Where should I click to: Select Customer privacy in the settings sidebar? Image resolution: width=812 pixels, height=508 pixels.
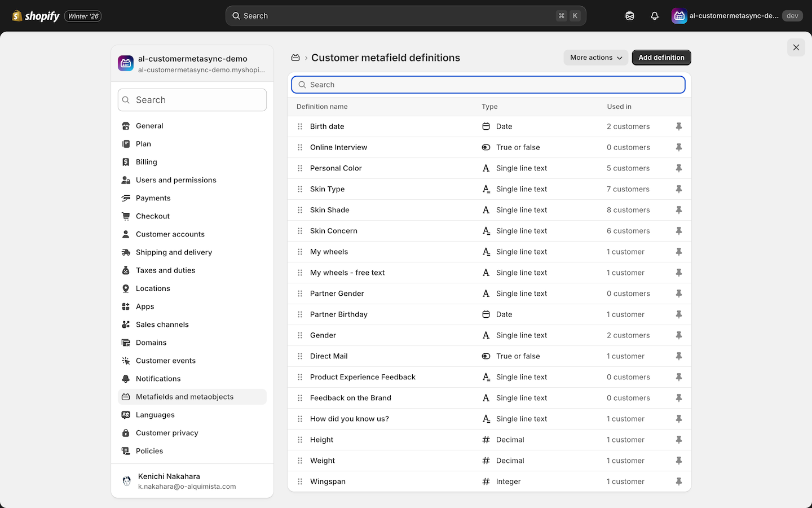pos(166,432)
